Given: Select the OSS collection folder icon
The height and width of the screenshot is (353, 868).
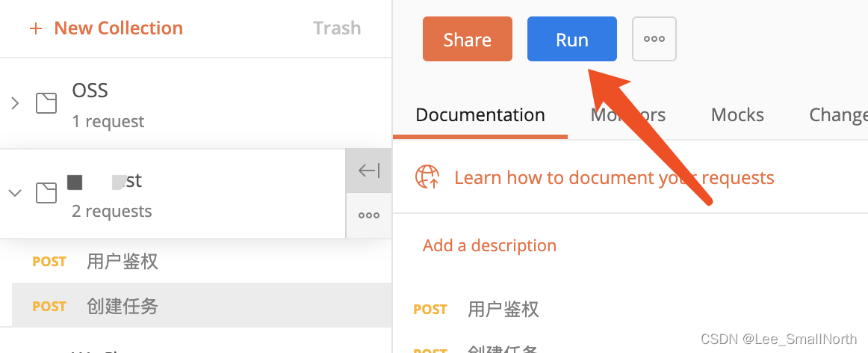Looking at the screenshot, I should (x=46, y=103).
